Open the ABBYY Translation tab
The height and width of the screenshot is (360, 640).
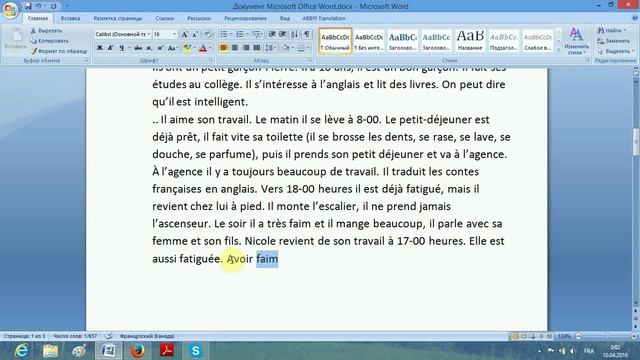click(x=324, y=18)
